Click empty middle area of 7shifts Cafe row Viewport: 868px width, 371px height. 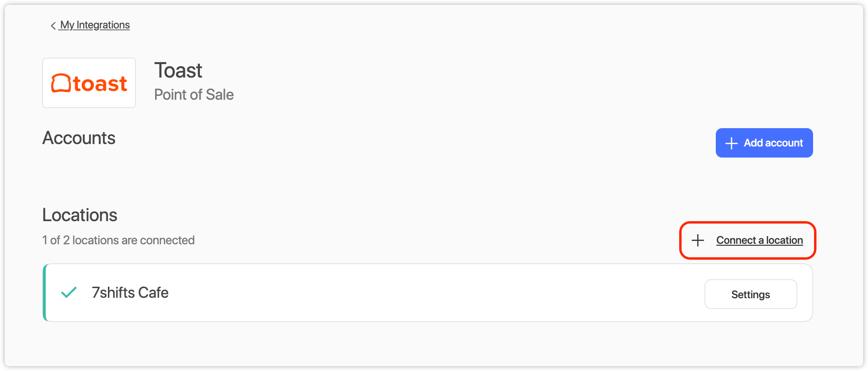coord(434,292)
